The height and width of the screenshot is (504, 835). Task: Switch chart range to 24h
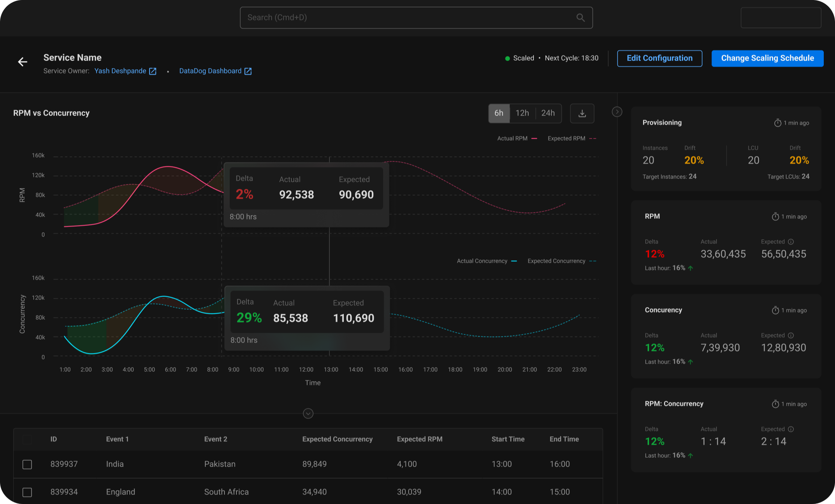click(548, 113)
